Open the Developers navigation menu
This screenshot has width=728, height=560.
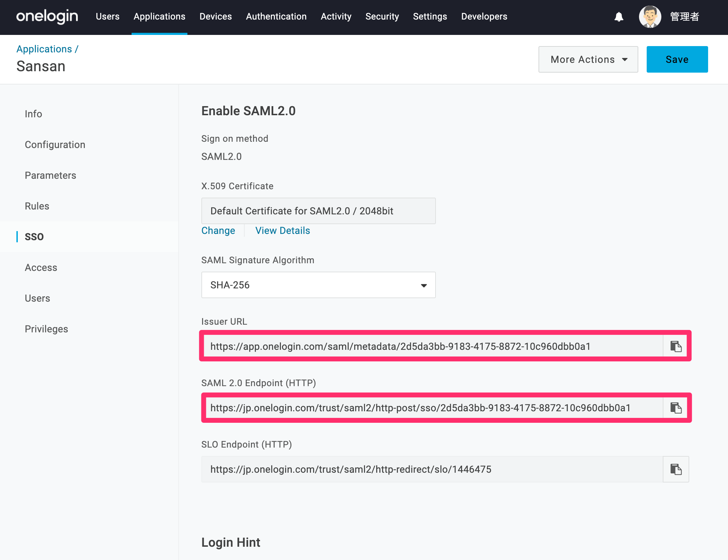coord(484,16)
